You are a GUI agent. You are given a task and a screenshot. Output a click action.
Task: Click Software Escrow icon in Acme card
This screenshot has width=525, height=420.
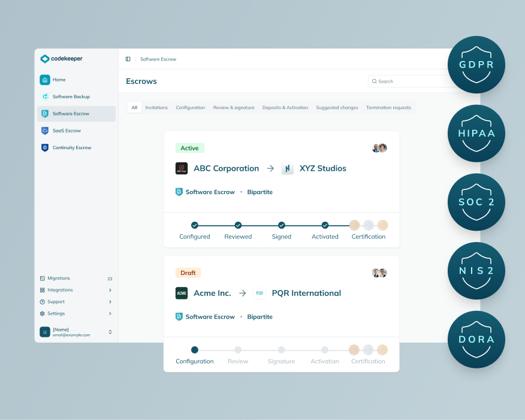pyautogui.click(x=179, y=316)
